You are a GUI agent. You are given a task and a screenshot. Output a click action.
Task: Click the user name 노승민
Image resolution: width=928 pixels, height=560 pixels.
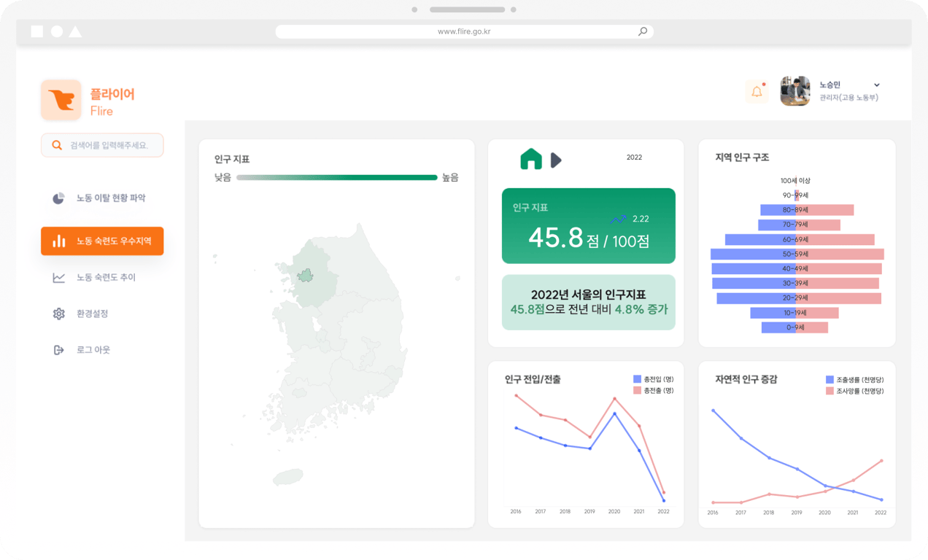(x=830, y=85)
